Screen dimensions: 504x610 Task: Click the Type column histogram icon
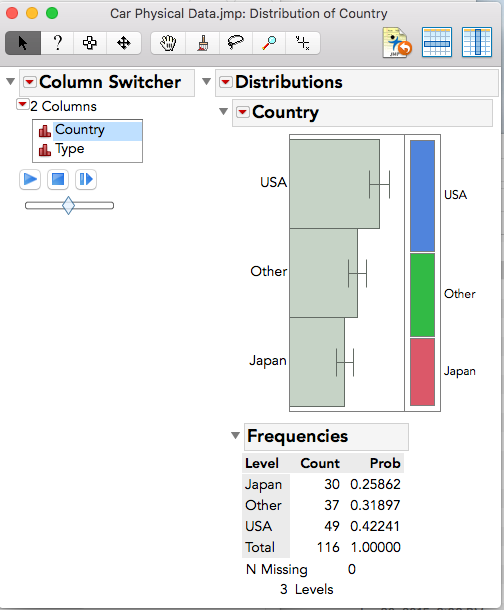coord(45,150)
